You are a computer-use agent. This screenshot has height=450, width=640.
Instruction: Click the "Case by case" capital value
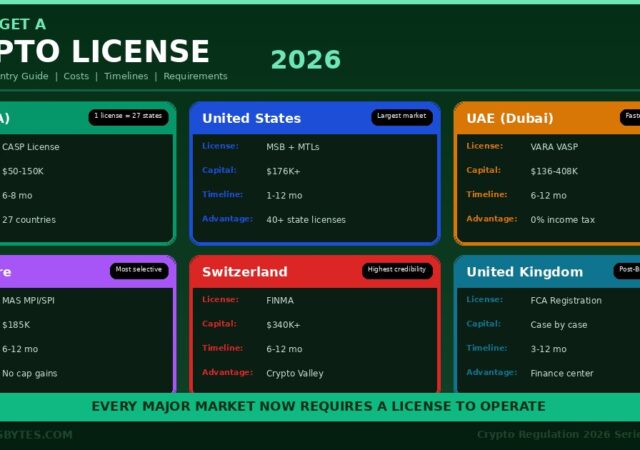559,325
